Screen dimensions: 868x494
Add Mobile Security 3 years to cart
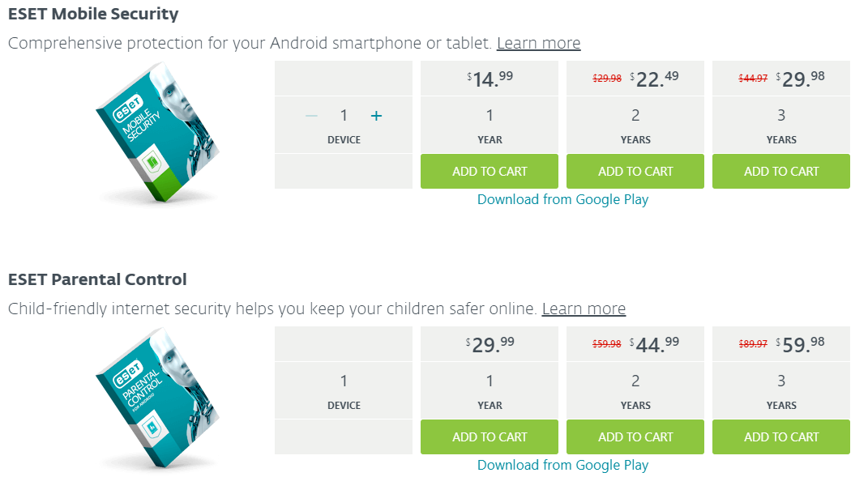[x=781, y=172]
